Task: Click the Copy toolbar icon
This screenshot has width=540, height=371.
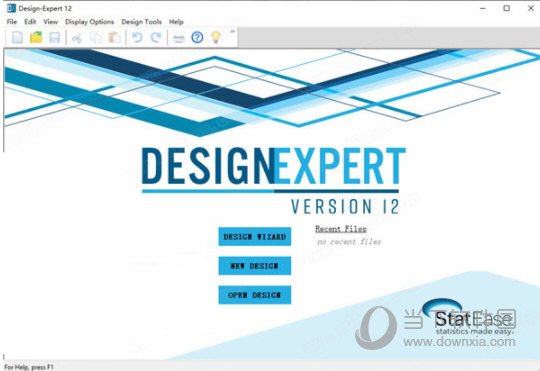Action: (x=96, y=37)
